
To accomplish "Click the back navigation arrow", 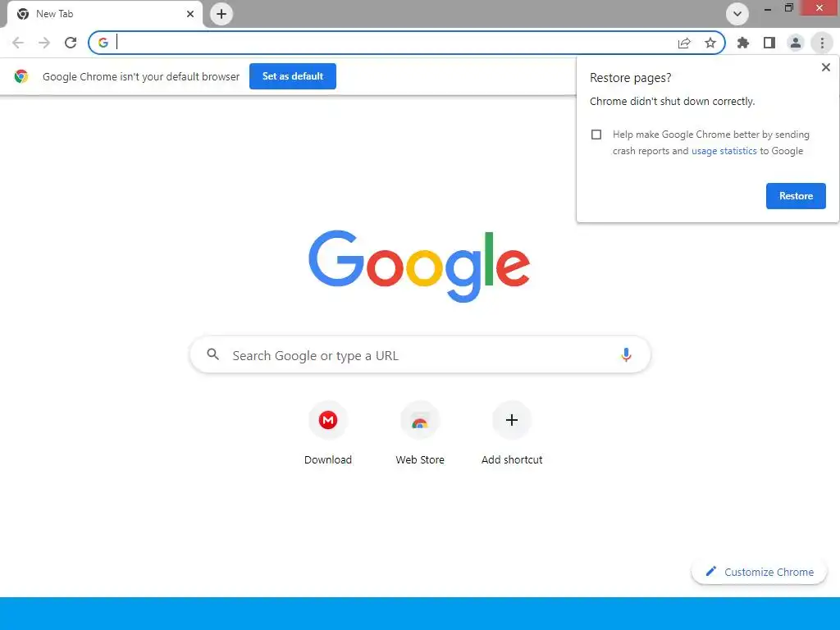I will point(18,43).
